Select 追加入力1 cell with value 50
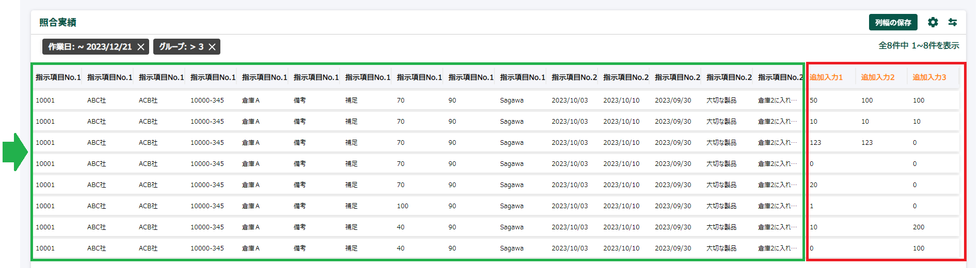Screen dimensions: 980x268 [x=814, y=100]
